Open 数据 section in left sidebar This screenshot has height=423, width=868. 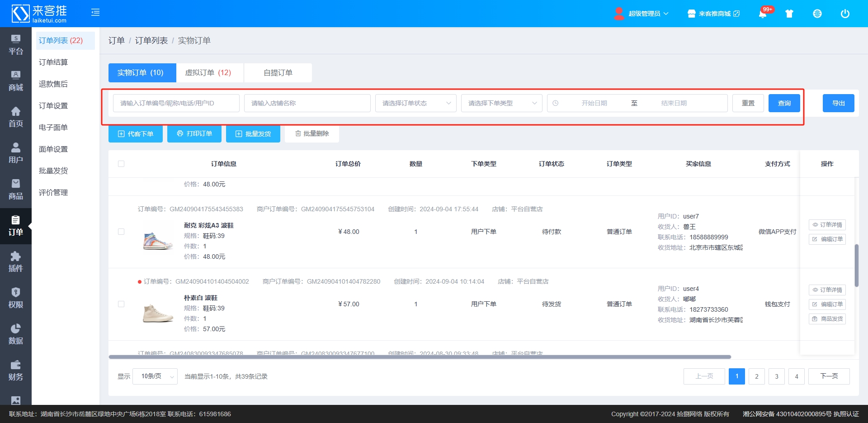(x=16, y=334)
